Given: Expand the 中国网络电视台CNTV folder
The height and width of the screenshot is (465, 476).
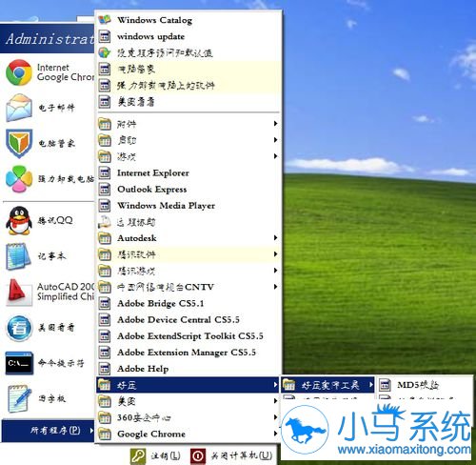Looking at the screenshot, I should click(x=188, y=287).
